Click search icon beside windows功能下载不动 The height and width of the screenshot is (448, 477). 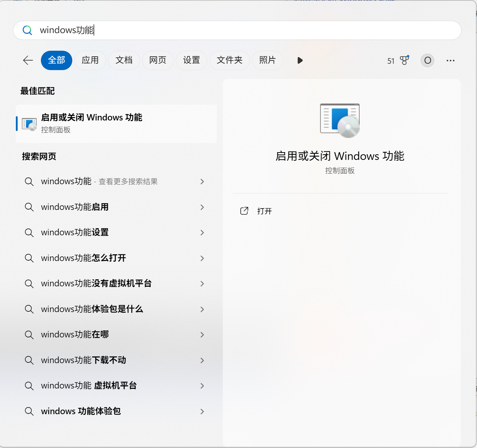[x=29, y=360]
